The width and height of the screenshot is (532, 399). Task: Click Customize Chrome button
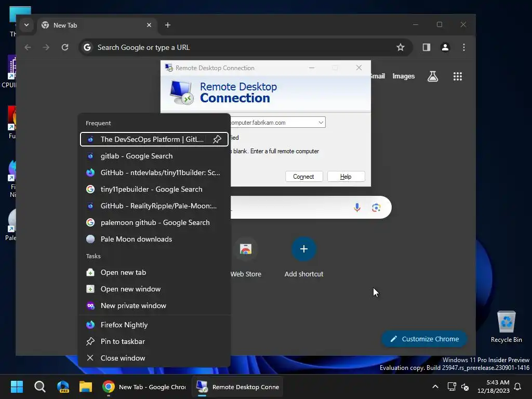pyautogui.click(x=424, y=339)
